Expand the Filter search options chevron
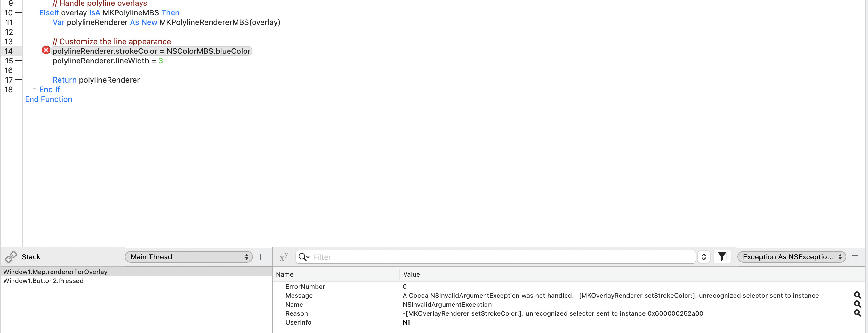 (304, 257)
